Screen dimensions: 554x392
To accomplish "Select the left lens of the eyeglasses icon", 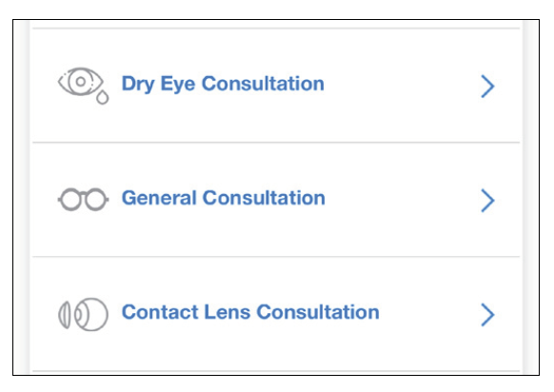I will (70, 200).
